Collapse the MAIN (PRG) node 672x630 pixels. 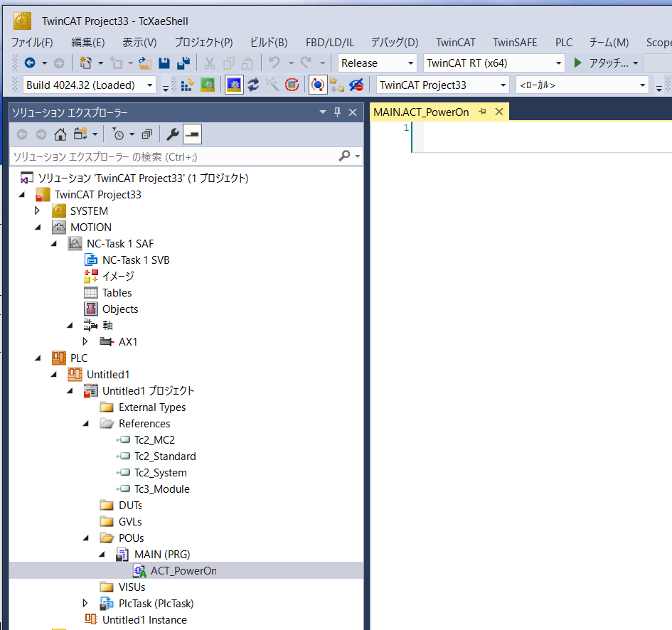[x=102, y=554]
